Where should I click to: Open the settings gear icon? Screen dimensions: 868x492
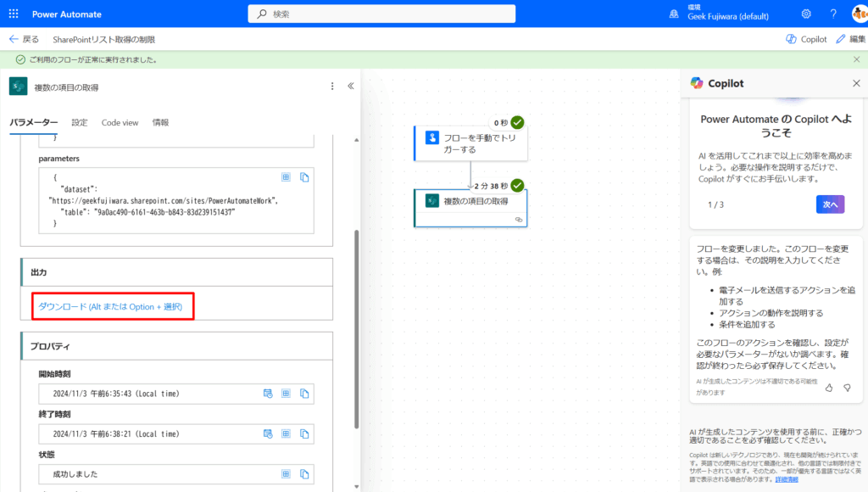tap(806, 14)
